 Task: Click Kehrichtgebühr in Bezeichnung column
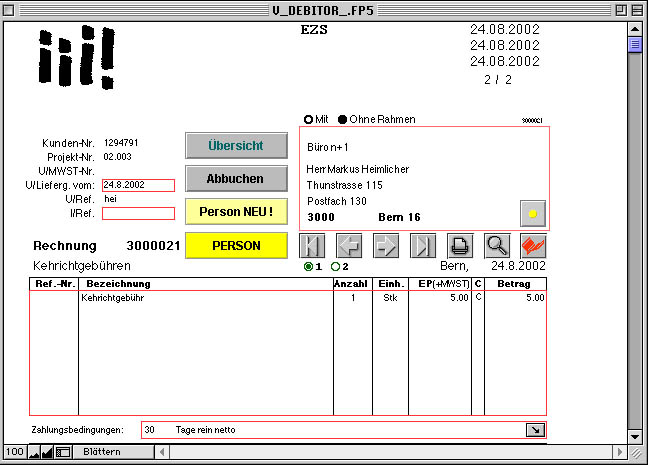coord(113,298)
